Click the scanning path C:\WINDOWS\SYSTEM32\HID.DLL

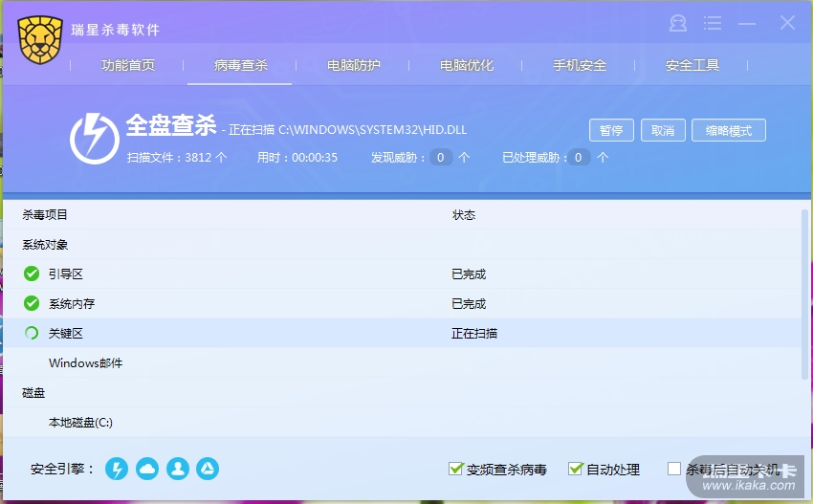372,130
